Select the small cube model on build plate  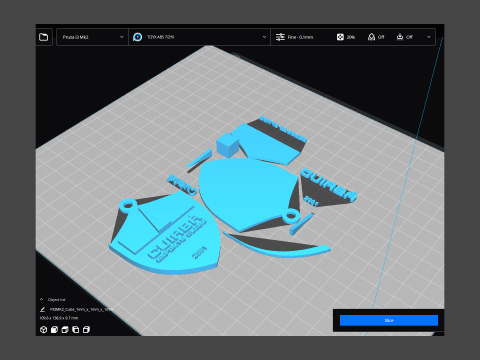pos(227,144)
